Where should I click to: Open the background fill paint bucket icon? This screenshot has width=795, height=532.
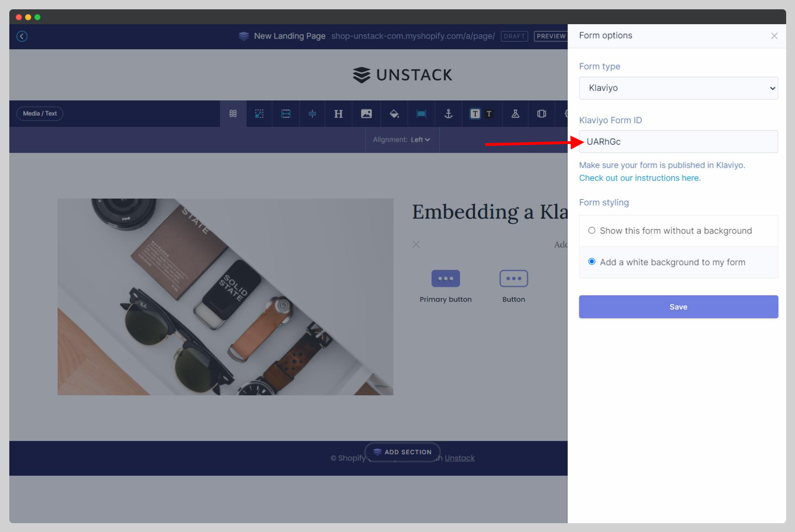(394, 113)
